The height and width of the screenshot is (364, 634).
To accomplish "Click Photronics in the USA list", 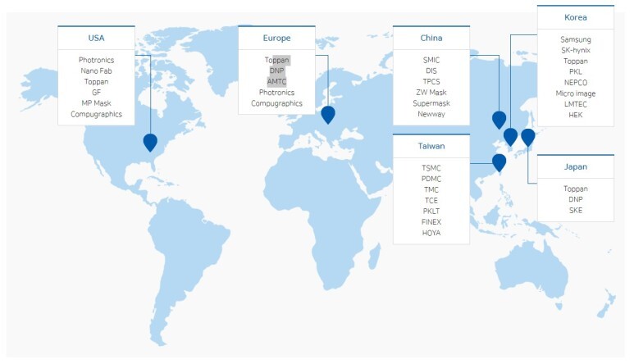I will 96,60.
